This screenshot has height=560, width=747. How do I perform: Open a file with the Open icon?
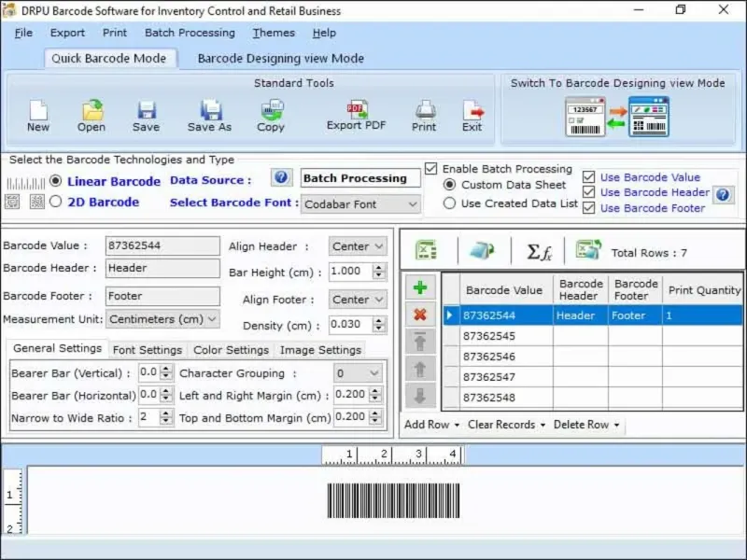92,111
